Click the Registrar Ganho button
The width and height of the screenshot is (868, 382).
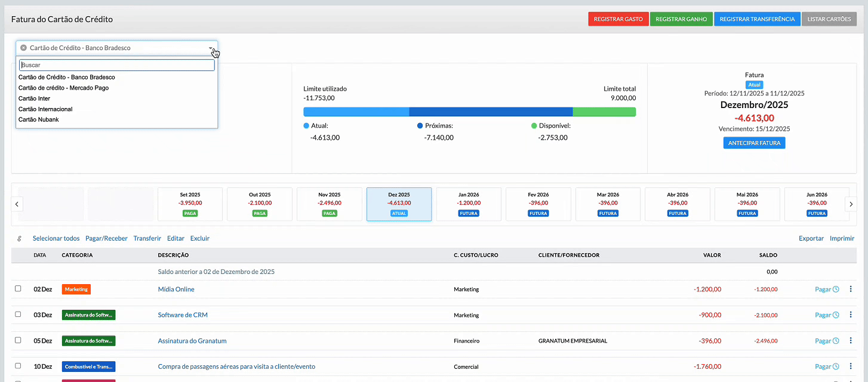681,19
